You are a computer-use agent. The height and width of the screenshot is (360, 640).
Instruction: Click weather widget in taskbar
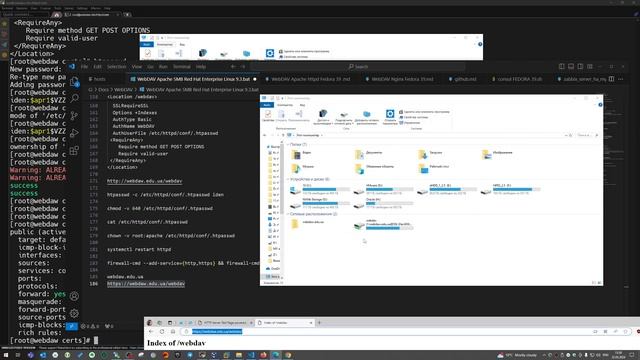pyautogui.click(x=517, y=355)
